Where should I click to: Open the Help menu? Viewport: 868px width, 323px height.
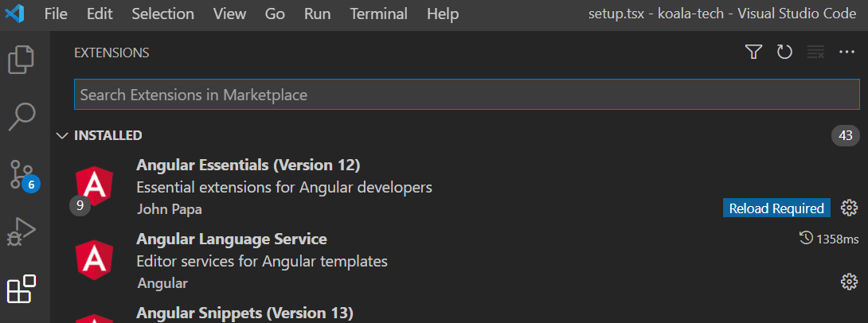click(443, 14)
